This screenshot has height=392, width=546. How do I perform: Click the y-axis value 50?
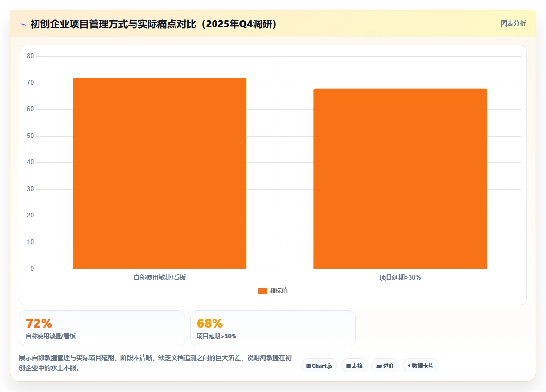point(30,136)
